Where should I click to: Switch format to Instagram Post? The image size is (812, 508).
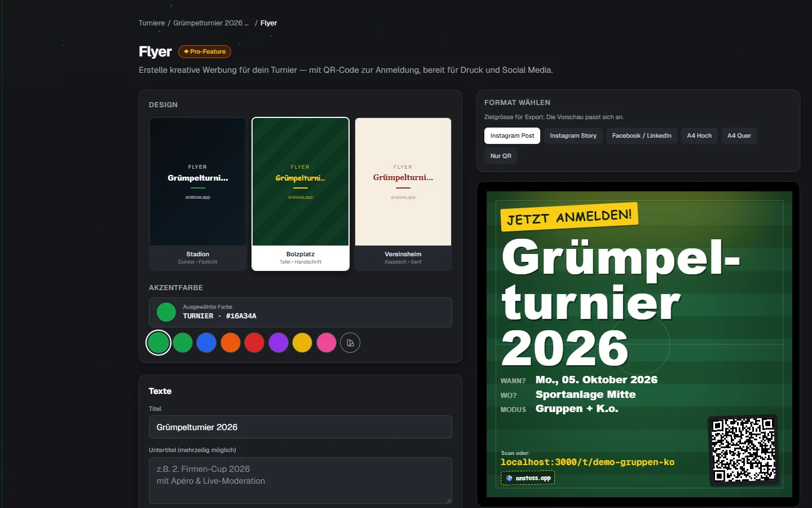(x=512, y=135)
